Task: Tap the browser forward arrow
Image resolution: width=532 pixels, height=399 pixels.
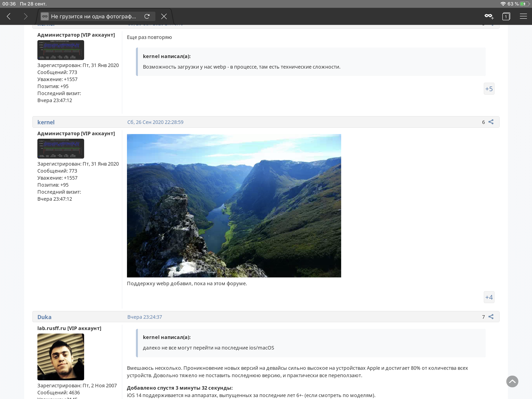Action: (26, 16)
